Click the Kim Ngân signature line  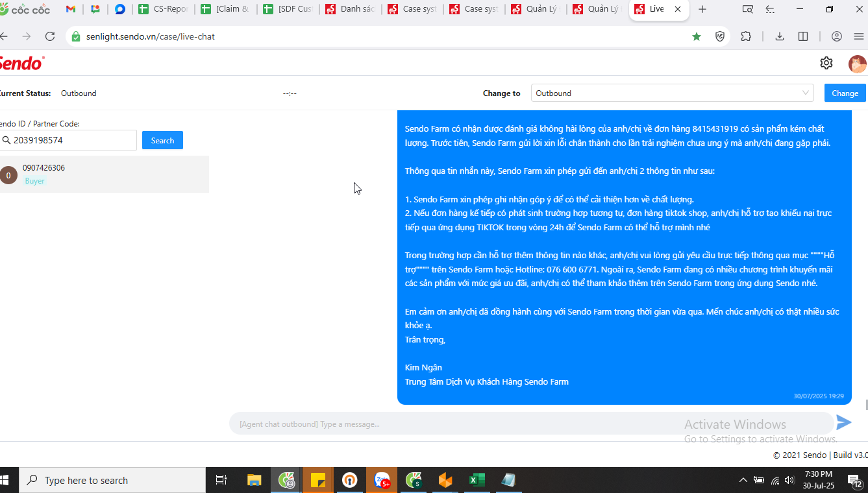point(423,367)
